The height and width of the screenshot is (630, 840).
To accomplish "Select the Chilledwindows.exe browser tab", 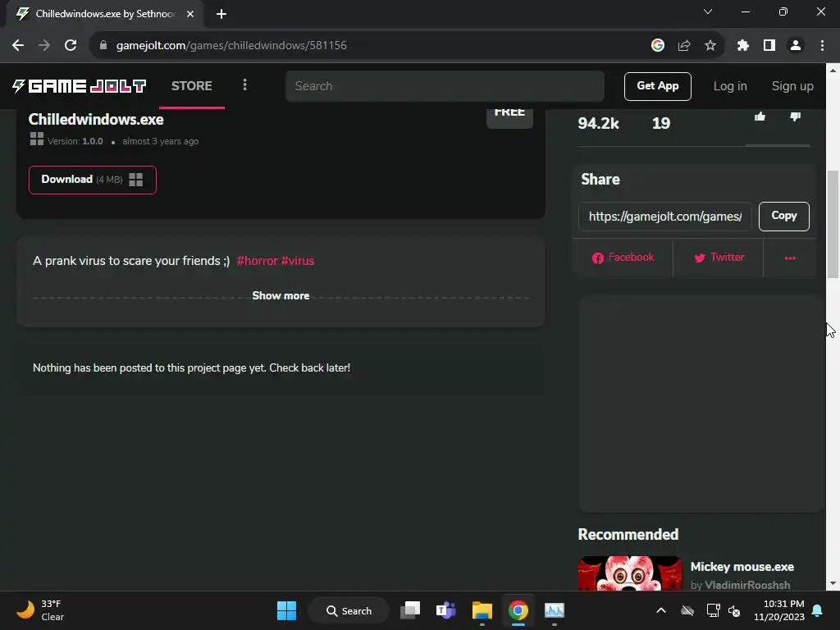I will click(104, 14).
